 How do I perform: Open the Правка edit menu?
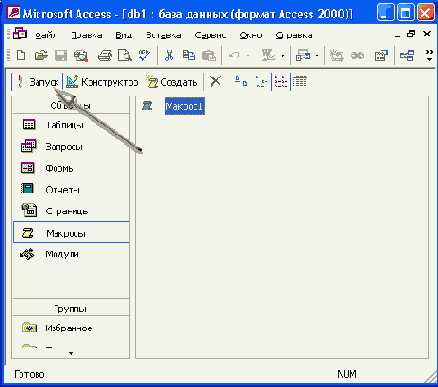coord(87,35)
